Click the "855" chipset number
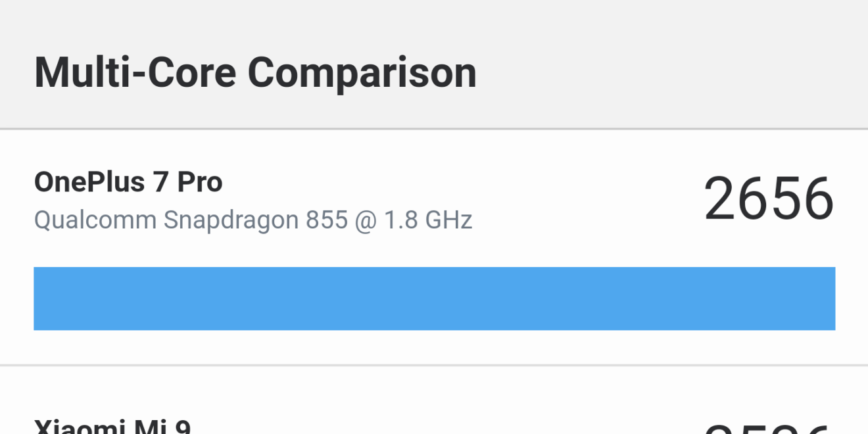The width and height of the screenshot is (868, 434). coord(326,220)
